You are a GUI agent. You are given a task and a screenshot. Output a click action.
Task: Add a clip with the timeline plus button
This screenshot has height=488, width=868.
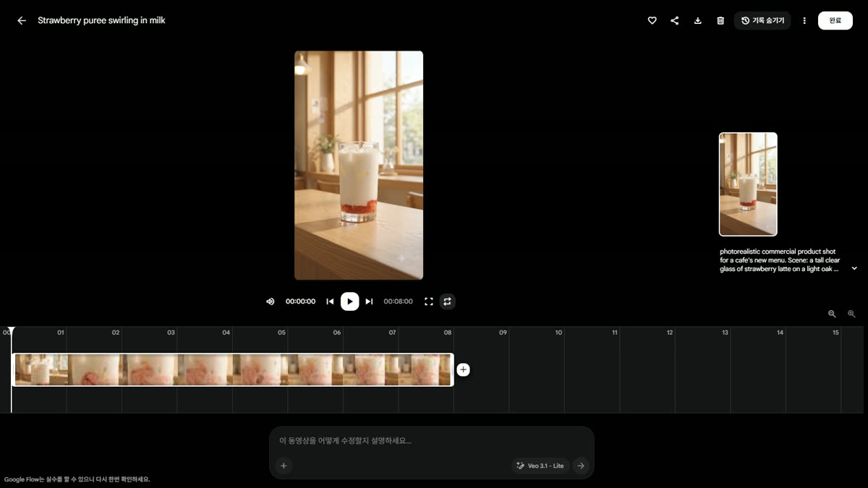464,370
